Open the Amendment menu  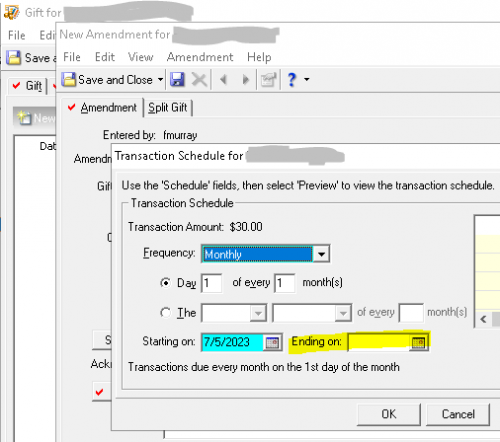200,57
